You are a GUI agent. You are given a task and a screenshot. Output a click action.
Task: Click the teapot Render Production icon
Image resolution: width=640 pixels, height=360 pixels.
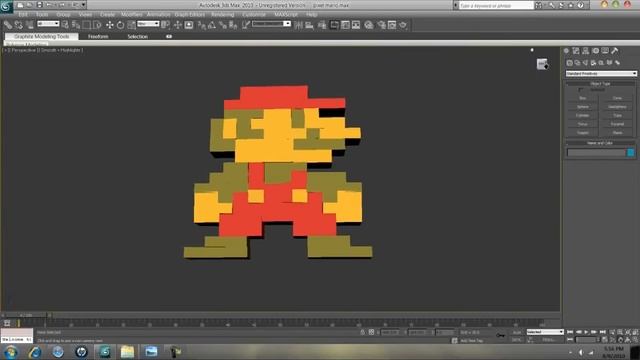[x=403, y=25]
